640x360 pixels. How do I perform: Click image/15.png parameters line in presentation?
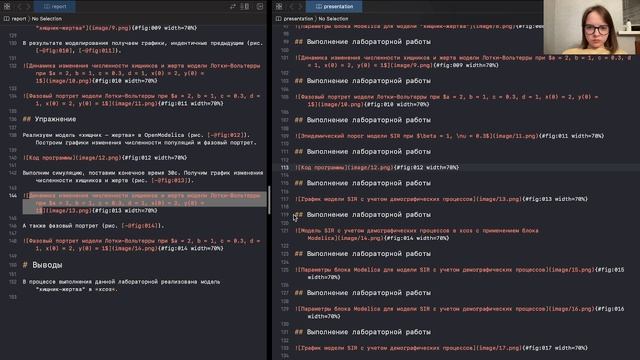460,273
